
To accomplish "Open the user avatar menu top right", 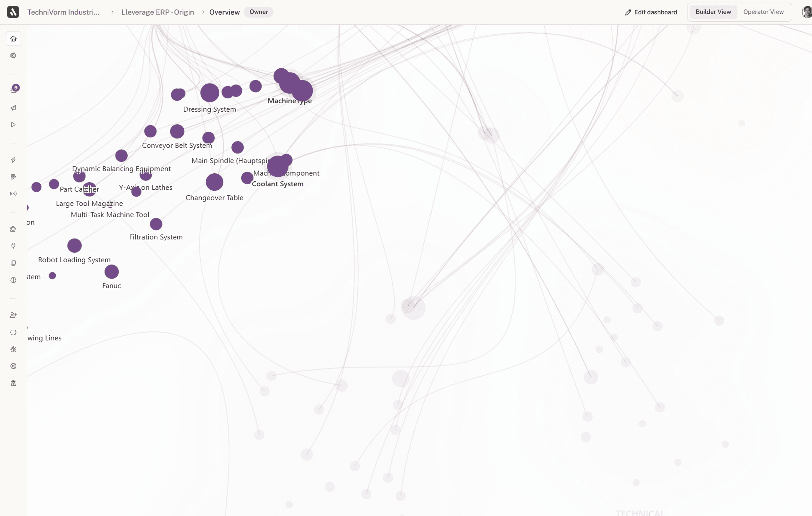I will point(806,12).
